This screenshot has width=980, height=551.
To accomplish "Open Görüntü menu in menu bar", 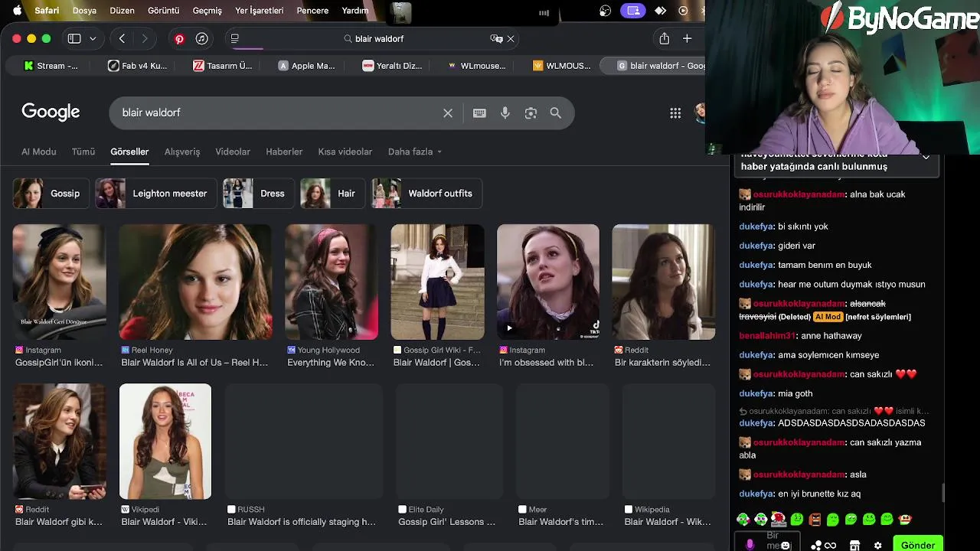I will coord(163,11).
